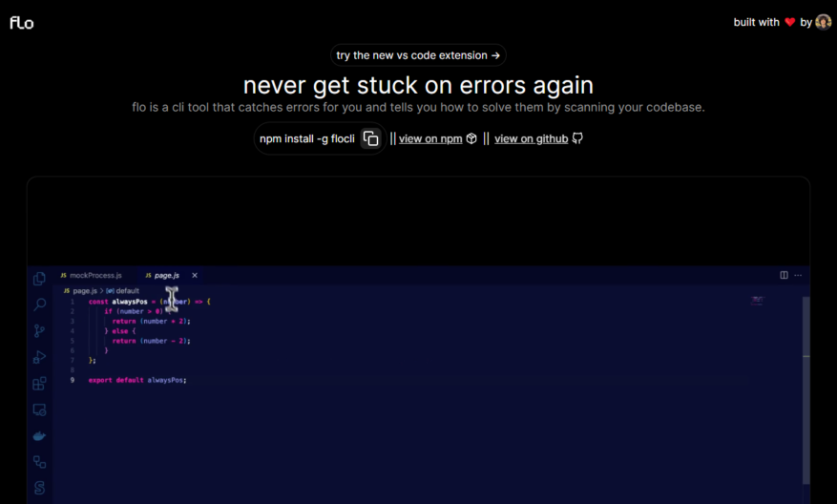Open the Explorer icon in the editor sidebar

(39, 279)
